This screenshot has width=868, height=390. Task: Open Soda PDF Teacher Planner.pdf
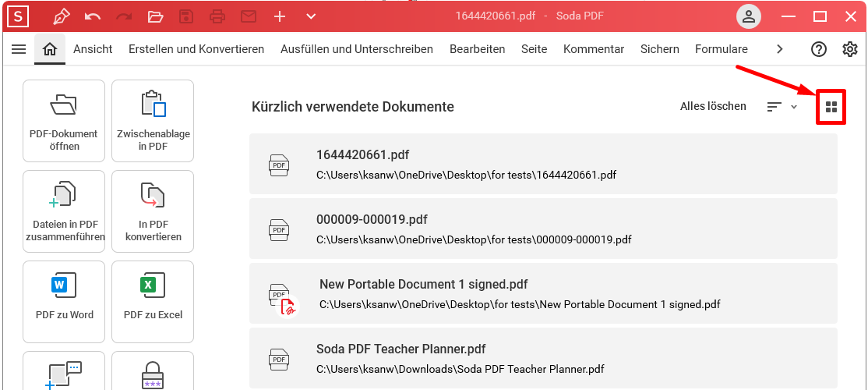543,358
